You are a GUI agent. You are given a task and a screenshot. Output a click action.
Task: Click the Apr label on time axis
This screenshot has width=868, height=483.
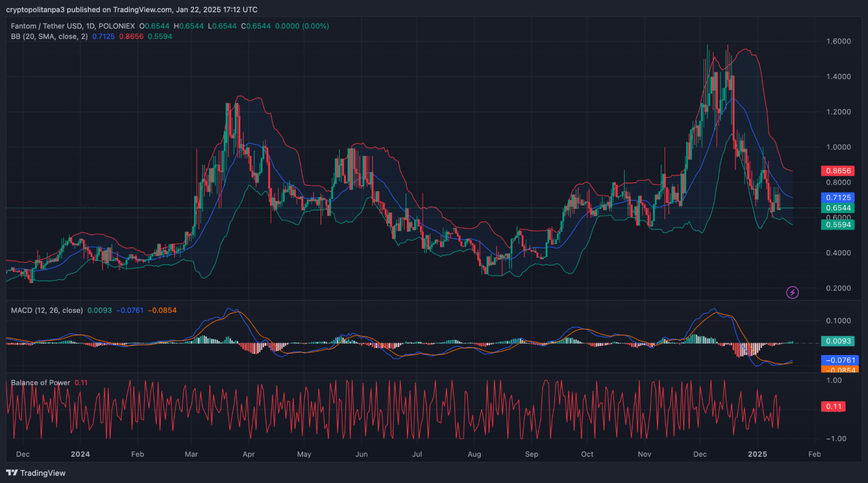pyautogui.click(x=249, y=454)
